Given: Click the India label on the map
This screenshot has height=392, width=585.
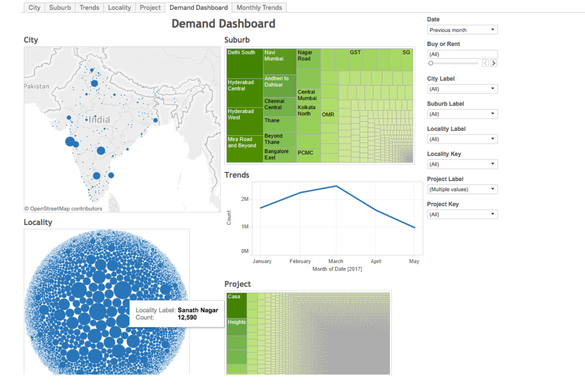Looking at the screenshot, I should point(99,120).
